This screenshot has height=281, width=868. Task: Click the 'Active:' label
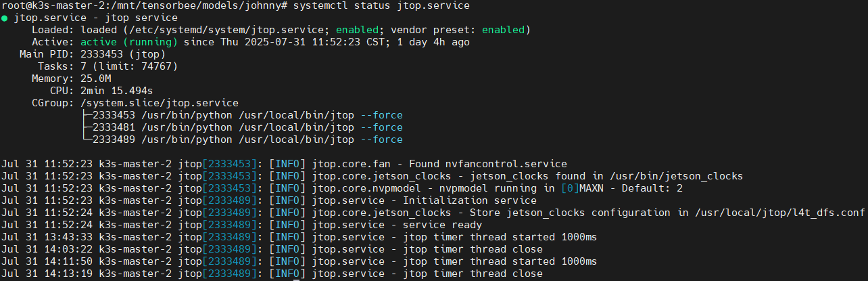coord(53,42)
